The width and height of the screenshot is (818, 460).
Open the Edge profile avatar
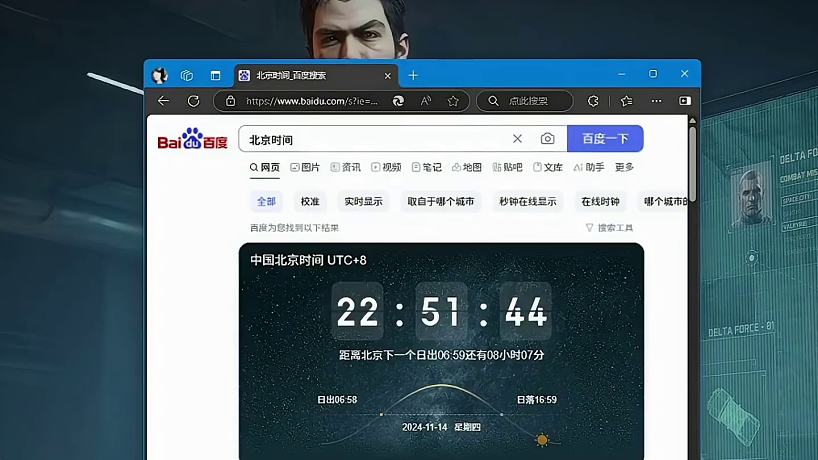(x=160, y=76)
